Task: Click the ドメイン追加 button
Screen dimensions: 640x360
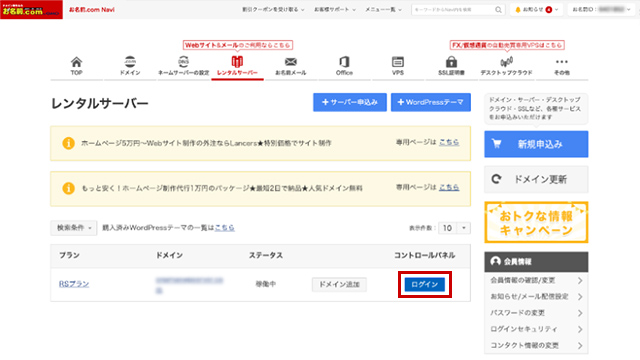Action: click(x=339, y=284)
